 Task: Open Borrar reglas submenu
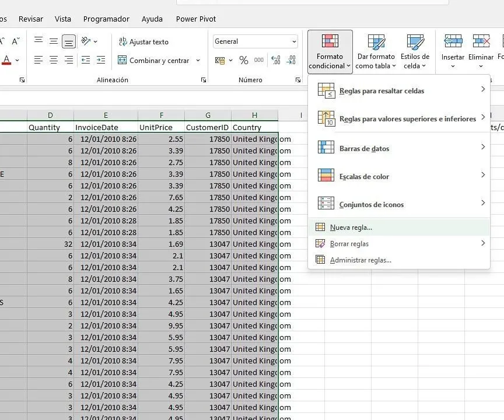tap(399, 244)
